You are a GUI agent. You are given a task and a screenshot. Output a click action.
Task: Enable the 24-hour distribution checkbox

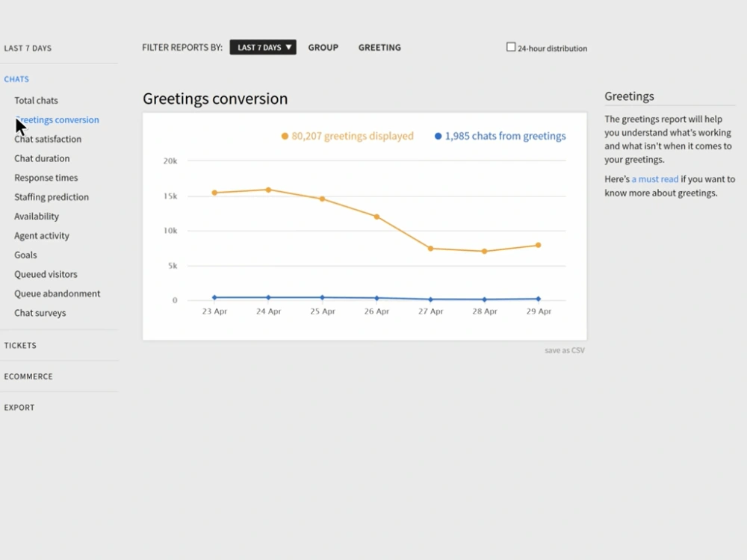511,47
